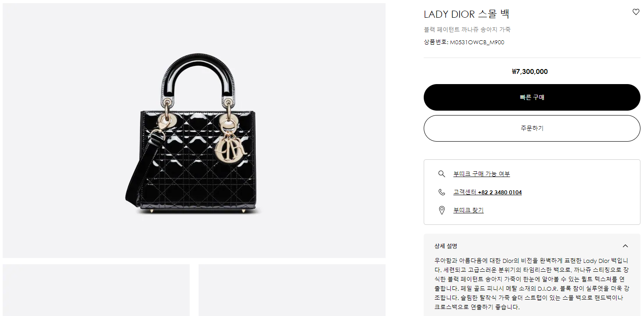The height and width of the screenshot is (316, 644).
Task: Click the product description paragraph text
Action: [x=532, y=284]
